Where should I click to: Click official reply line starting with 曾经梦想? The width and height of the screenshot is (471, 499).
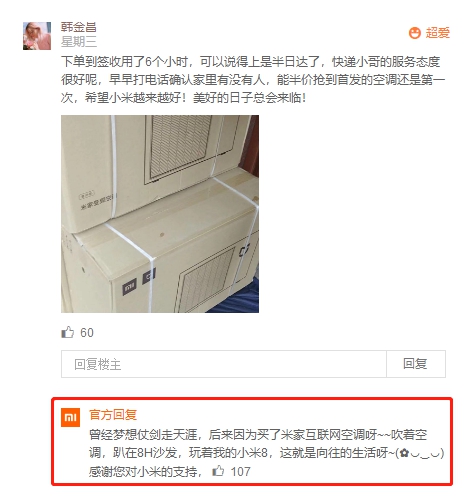(258, 435)
